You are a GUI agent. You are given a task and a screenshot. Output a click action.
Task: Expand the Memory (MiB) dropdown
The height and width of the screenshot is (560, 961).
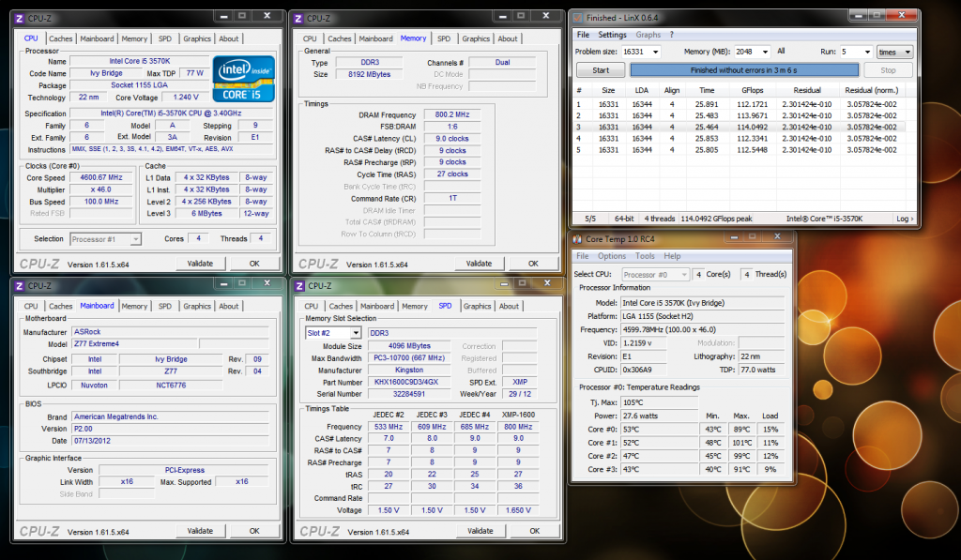(756, 53)
